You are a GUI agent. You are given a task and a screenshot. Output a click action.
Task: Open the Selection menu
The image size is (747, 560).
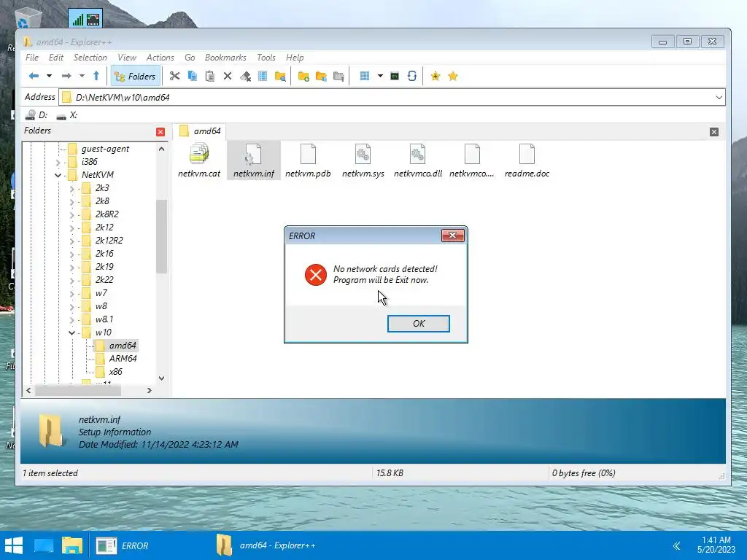pos(90,58)
